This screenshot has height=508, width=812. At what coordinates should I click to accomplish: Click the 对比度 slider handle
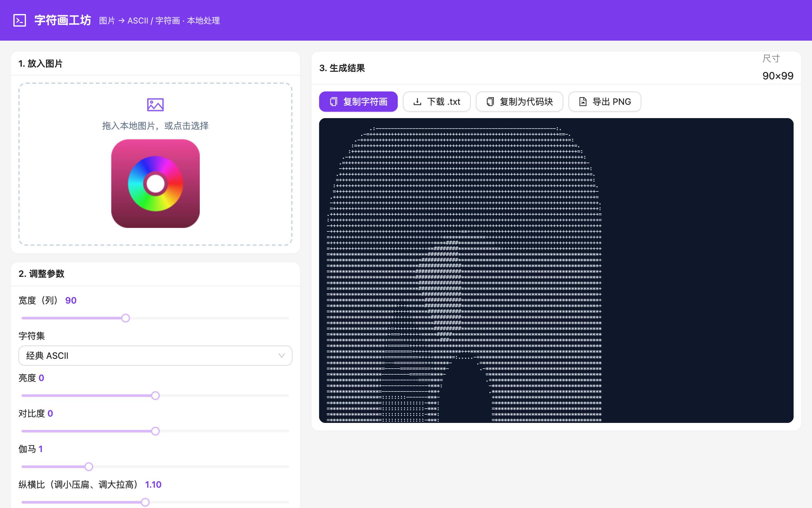tap(155, 431)
